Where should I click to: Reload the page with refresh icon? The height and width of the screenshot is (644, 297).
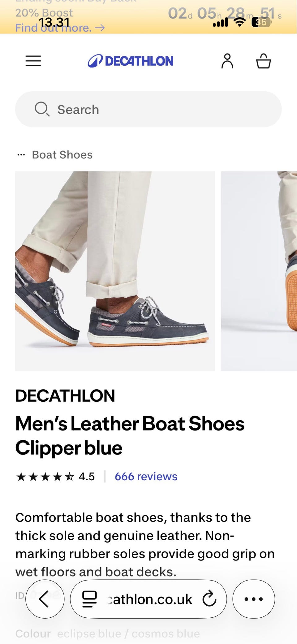pos(209,599)
